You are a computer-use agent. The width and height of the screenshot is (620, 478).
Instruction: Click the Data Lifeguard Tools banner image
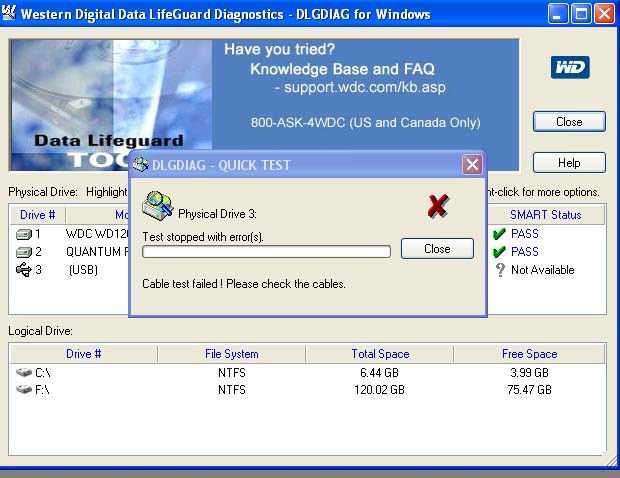pyautogui.click(x=110, y=105)
